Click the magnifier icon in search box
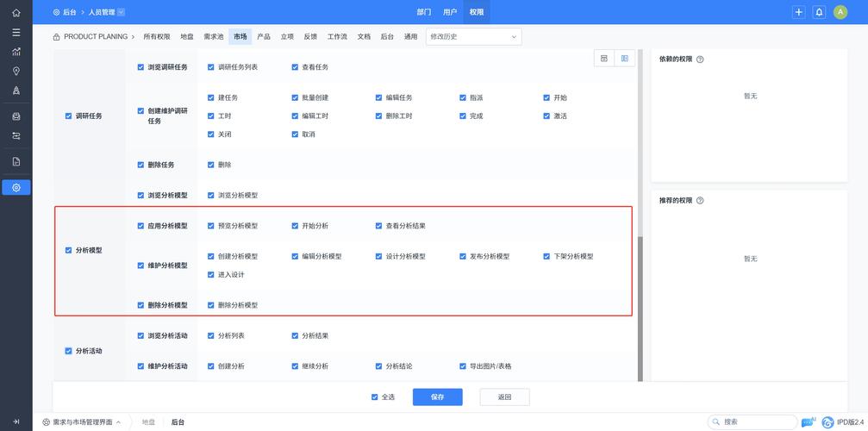The width and height of the screenshot is (868, 431). click(716, 422)
